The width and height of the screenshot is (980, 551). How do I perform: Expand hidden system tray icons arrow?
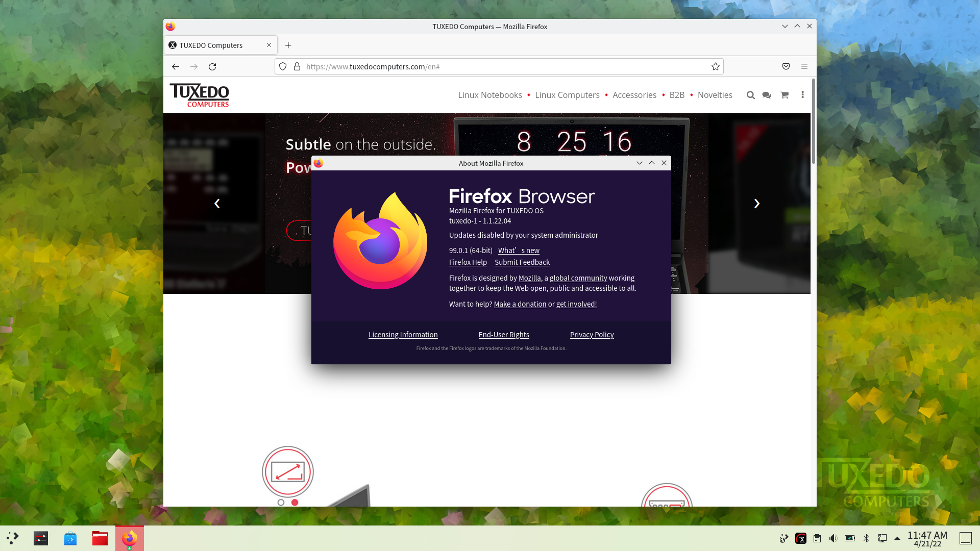897,538
